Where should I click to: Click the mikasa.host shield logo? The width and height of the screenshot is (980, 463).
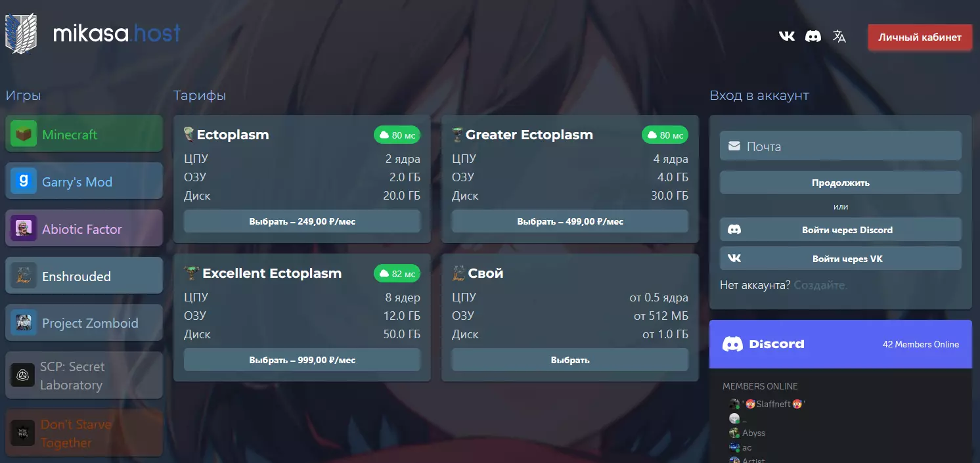(x=21, y=33)
